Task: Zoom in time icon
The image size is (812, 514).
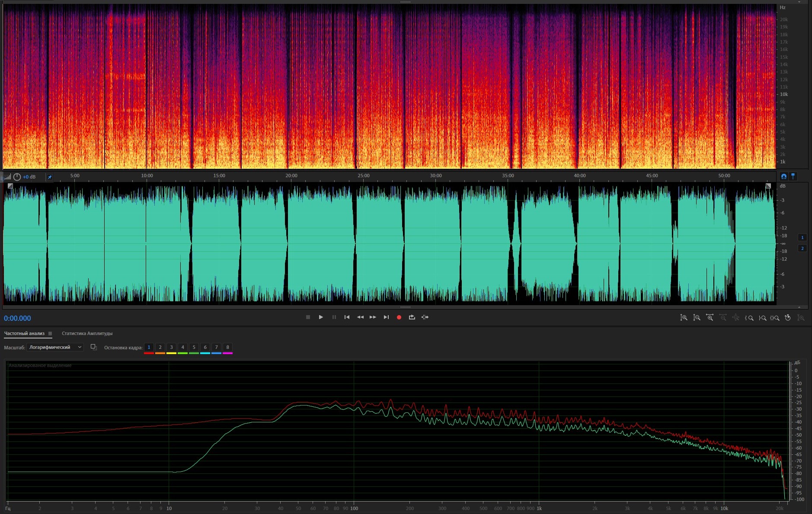Action: (710, 318)
